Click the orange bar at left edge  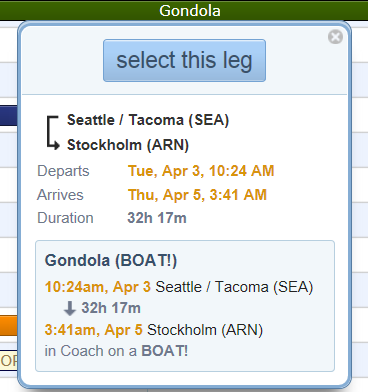9,325
